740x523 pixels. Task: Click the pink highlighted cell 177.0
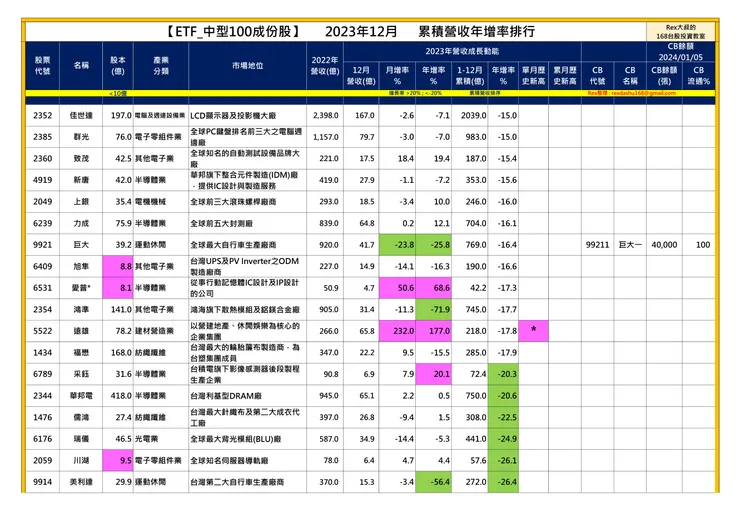click(x=434, y=331)
